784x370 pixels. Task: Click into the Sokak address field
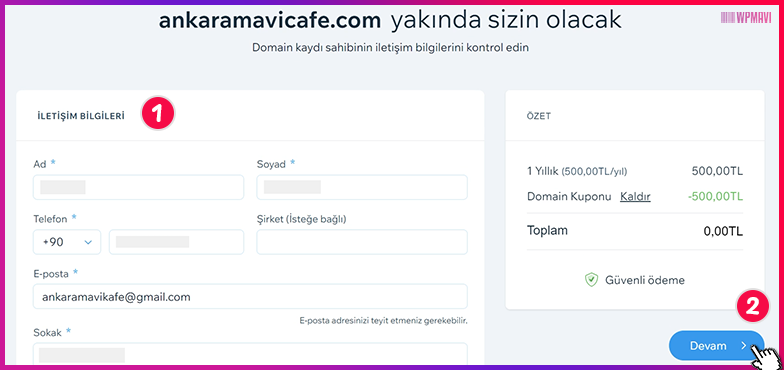click(250, 354)
